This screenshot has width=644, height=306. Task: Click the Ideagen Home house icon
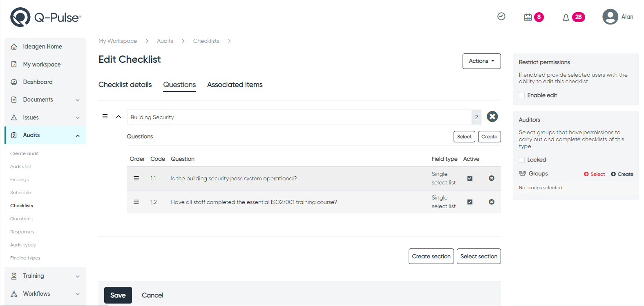coord(14,47)
